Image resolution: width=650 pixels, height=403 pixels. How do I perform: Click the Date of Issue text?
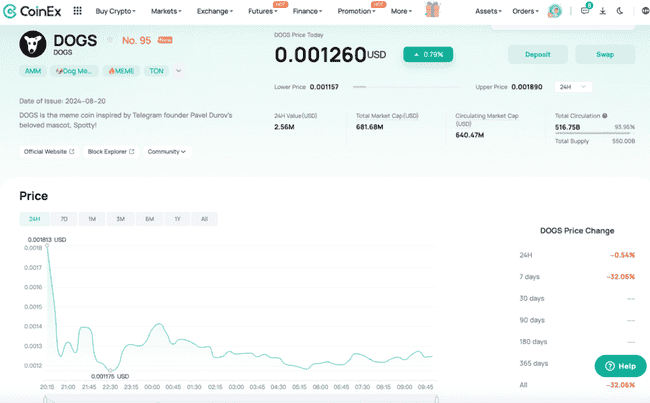[62, 101]
